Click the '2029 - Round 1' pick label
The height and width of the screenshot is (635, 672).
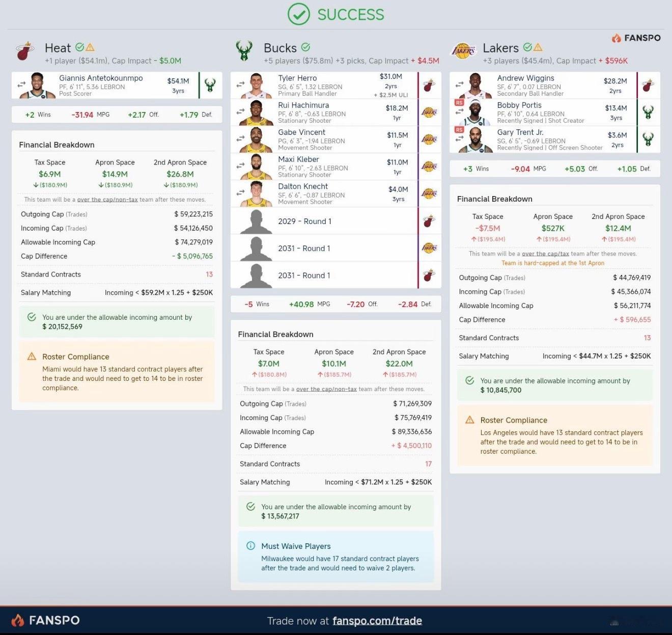click(304, 221)
